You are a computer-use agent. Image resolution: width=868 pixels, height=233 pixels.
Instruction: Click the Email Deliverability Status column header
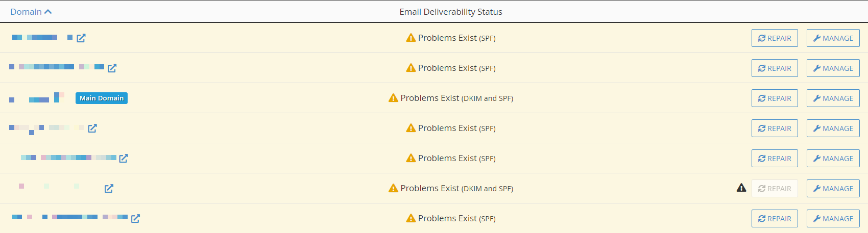tap(451, 12)
